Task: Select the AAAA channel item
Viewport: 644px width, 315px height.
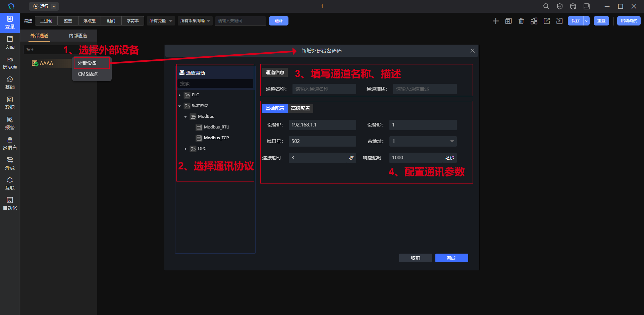Action: coord(47,63)
